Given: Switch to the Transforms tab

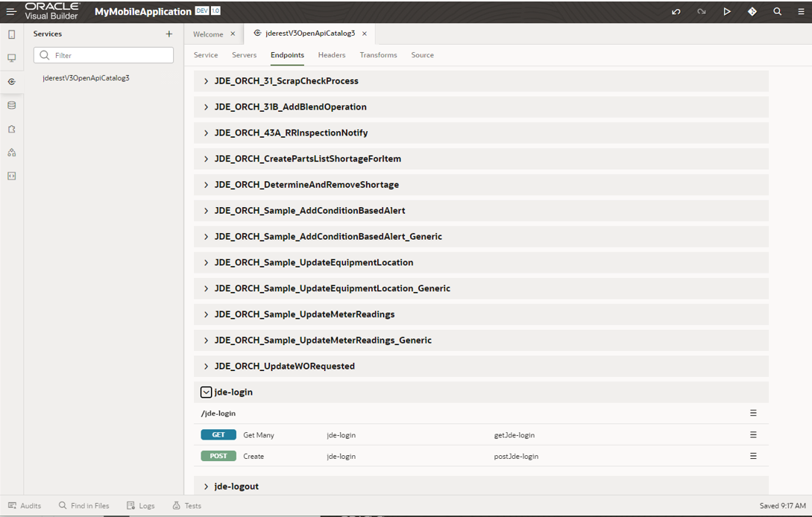Looking at the screenshot, I should coord(379,54).
